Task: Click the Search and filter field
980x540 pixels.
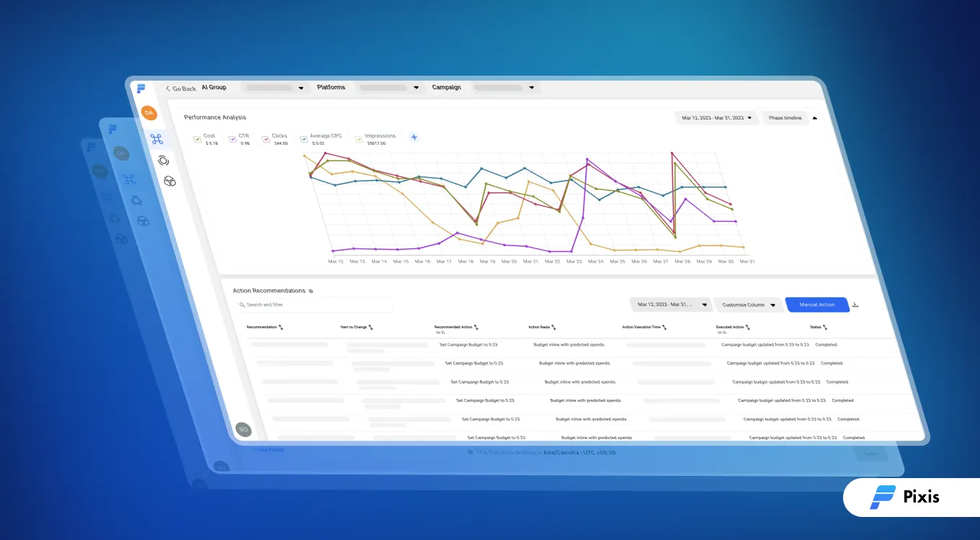Action: 313,305
